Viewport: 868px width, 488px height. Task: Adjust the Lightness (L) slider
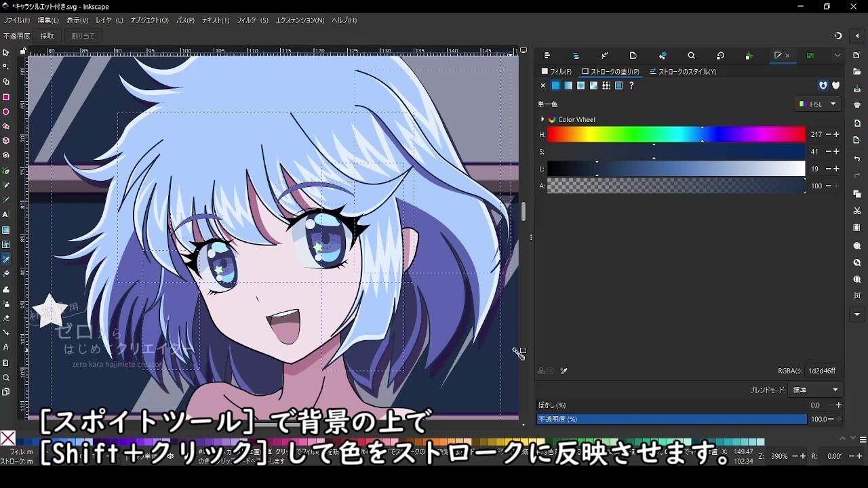(676, 169)
